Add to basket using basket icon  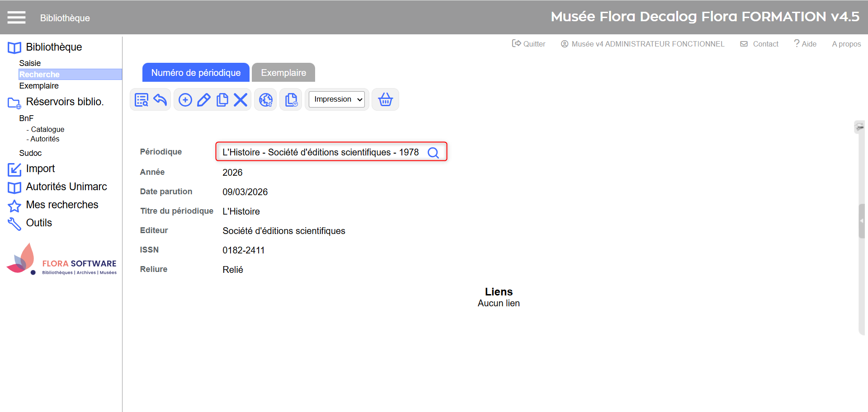click(385, 100)
